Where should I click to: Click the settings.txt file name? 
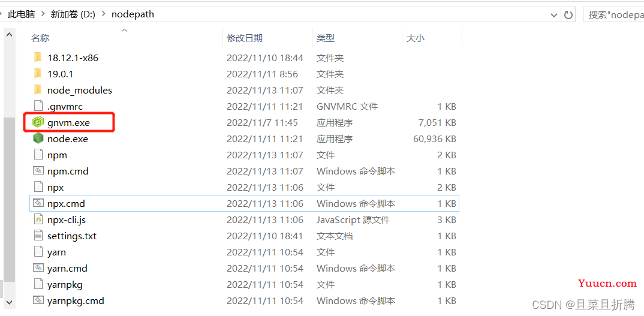click(72, 236)
